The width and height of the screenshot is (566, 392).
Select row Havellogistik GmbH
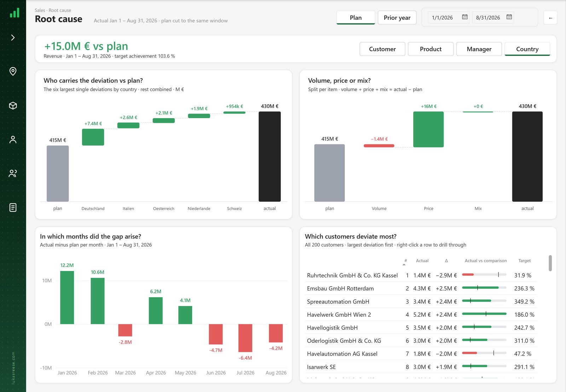(421, 328)
